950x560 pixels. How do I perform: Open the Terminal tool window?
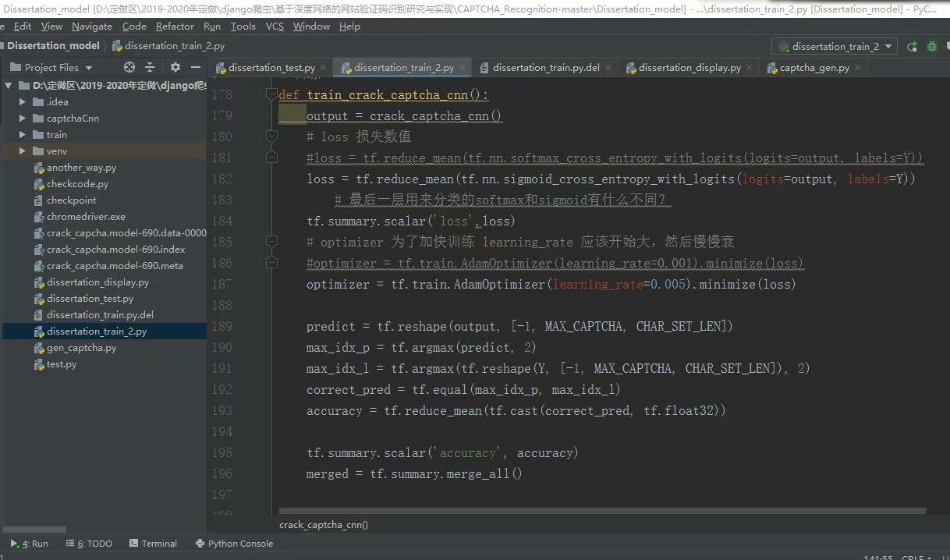[153, 544]
